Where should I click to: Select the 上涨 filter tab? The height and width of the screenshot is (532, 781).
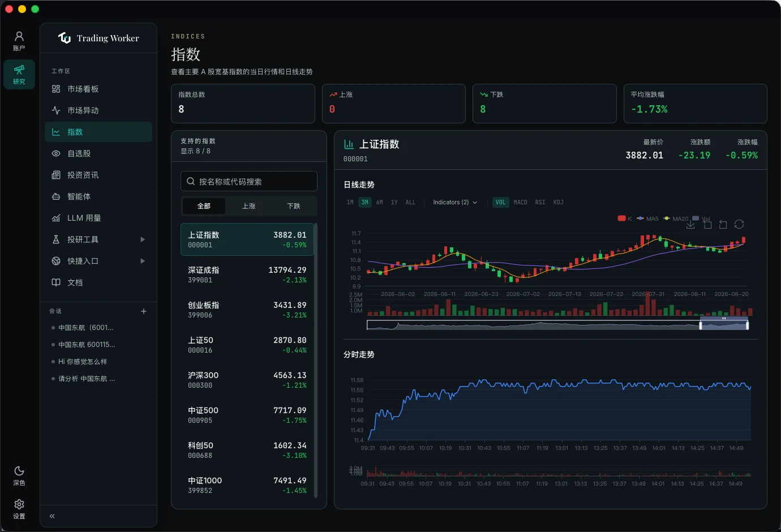pyautogui.click(x=249, y=206)
